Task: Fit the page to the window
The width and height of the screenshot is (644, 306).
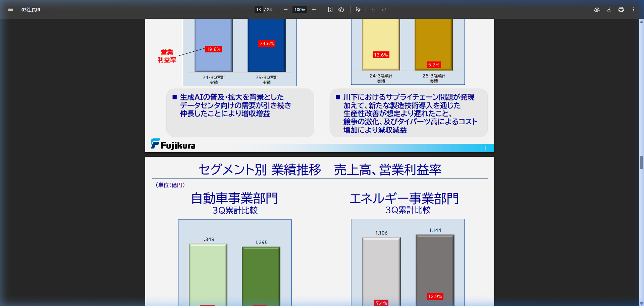Action: click(x=330, y=9)
